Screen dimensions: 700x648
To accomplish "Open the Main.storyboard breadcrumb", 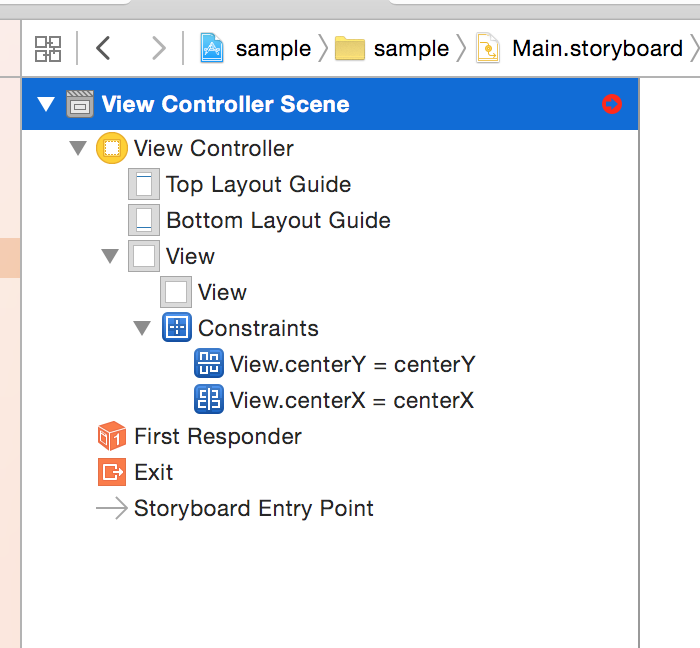I will pos(582,48).
